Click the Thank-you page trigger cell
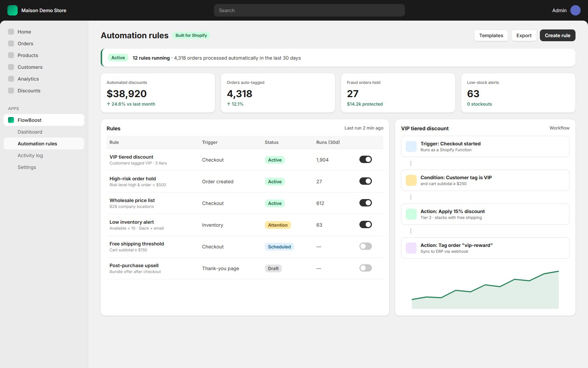 coord(220,268)
